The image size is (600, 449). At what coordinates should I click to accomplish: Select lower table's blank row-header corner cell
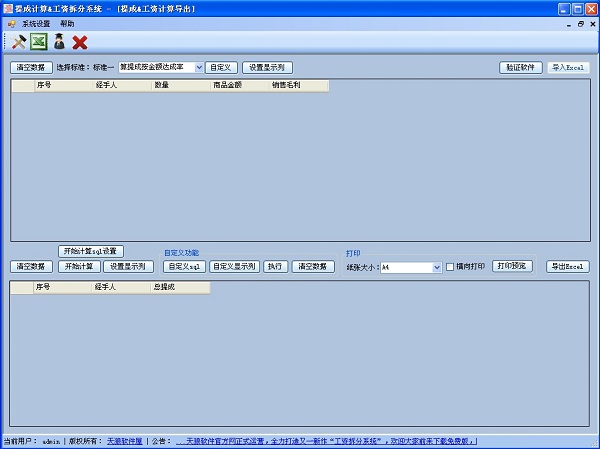pos(22,287)
